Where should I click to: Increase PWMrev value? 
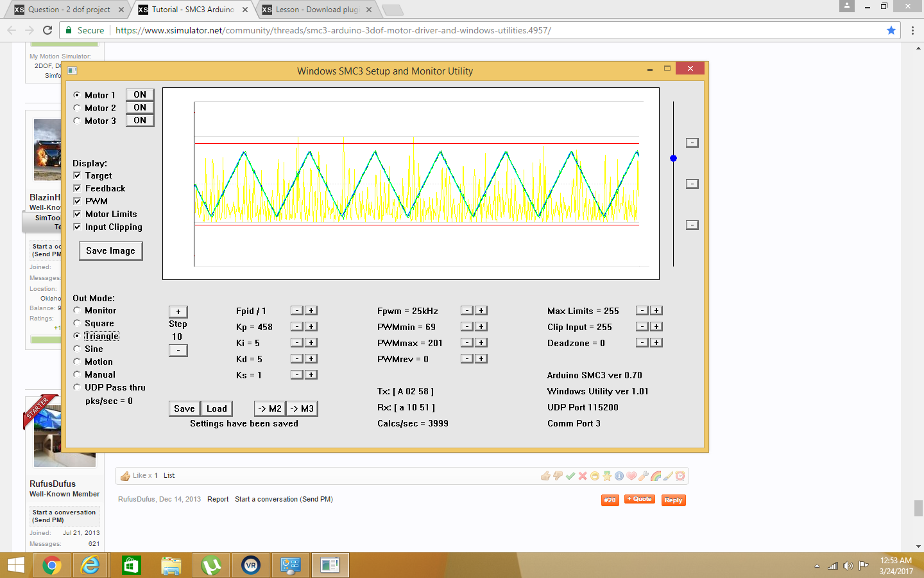pyautogui.click(x=481, y=359)
